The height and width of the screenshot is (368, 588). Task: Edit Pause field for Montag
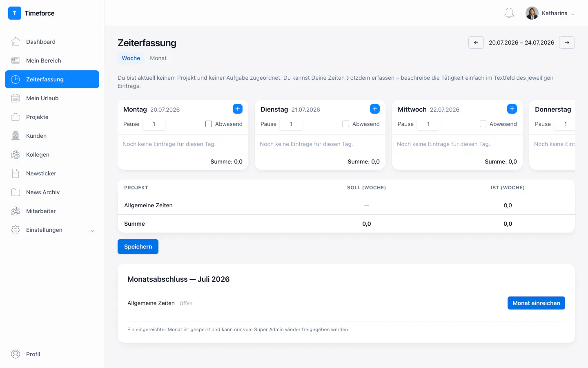[154, 124]
